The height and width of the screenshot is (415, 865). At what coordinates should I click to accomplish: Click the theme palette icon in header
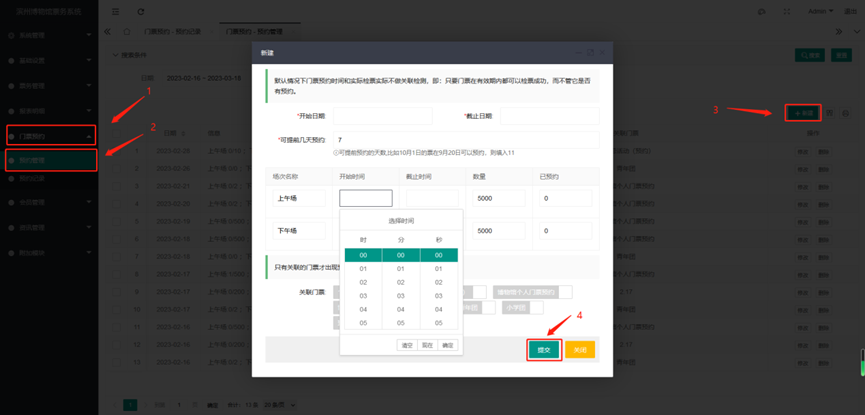click(762, 12)
